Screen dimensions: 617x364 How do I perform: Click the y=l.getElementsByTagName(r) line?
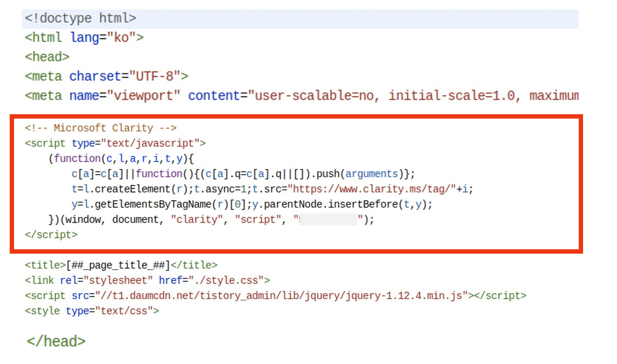[252, 204]
